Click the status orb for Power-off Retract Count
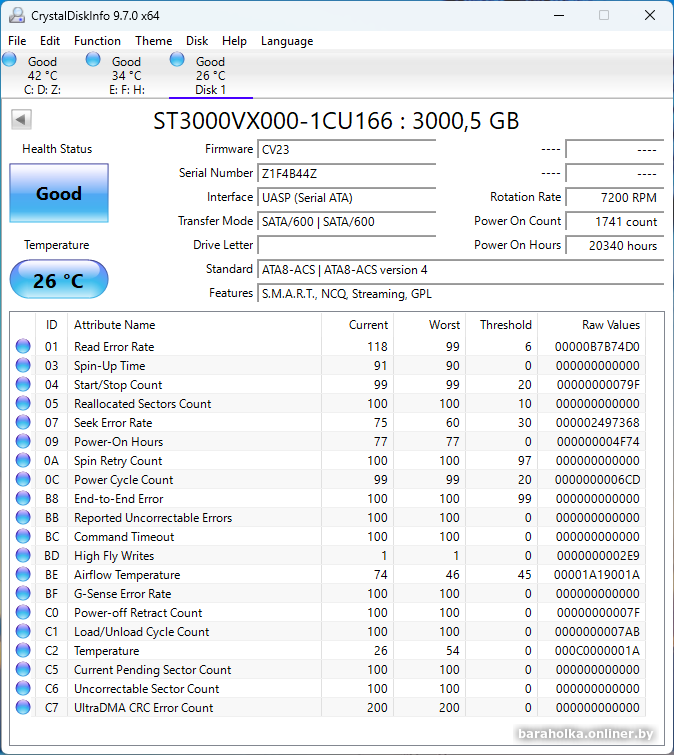 point(23,612)
